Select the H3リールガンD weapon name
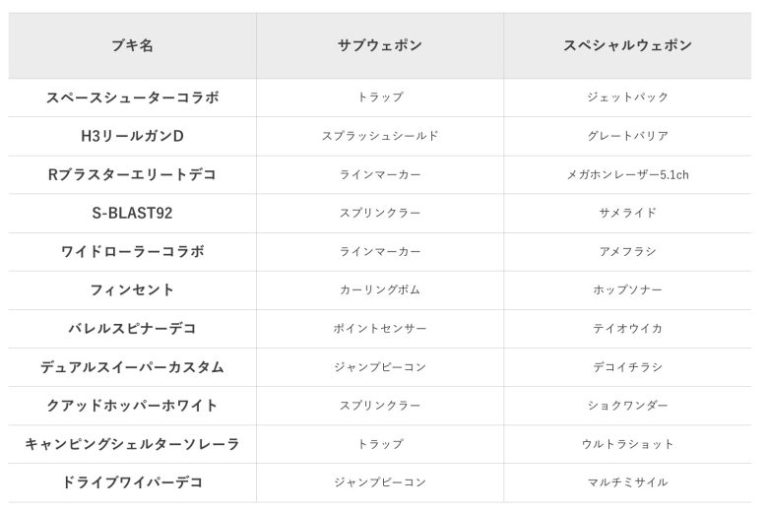The image size is (768, 511). (x=132, y=136)
